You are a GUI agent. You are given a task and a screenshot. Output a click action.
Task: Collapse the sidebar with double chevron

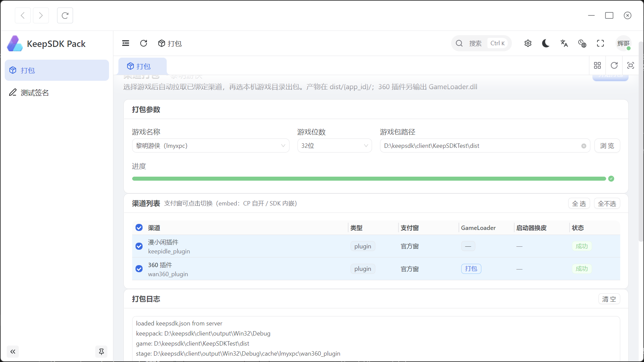tap(13, 352)
